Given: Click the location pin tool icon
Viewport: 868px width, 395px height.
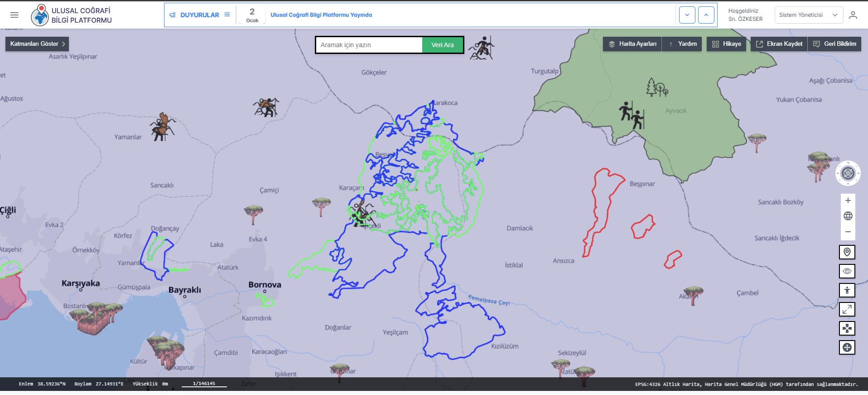Looking at the screenshot, I should coord(847,252).
